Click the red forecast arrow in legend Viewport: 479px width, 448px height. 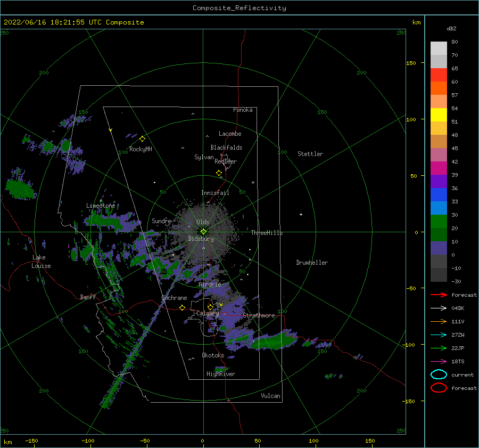[x=439, y=295]
